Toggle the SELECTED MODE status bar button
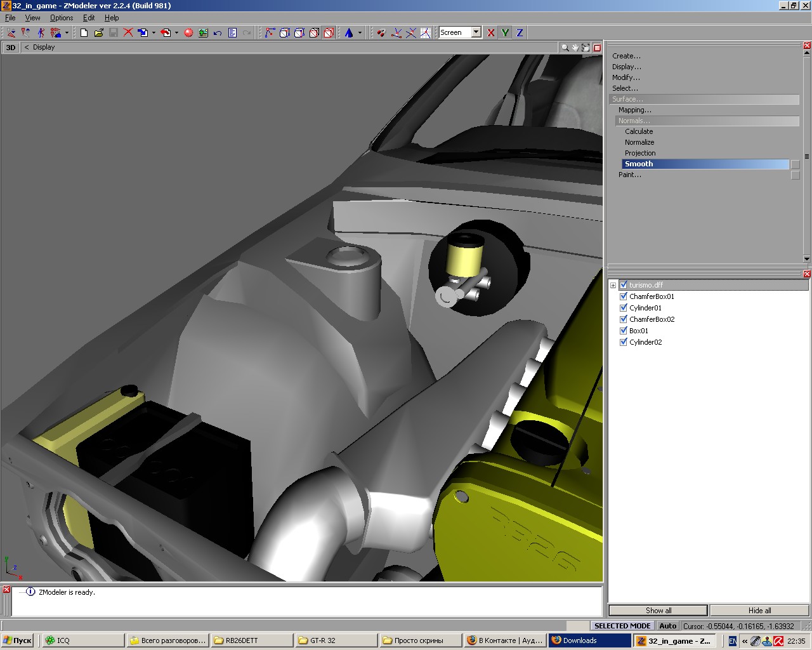The width and height of the screenshot is (812, 650). 622,626
